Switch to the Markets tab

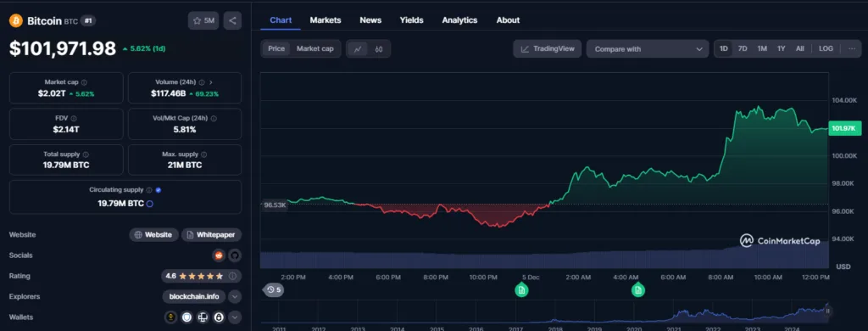(325, 20)
